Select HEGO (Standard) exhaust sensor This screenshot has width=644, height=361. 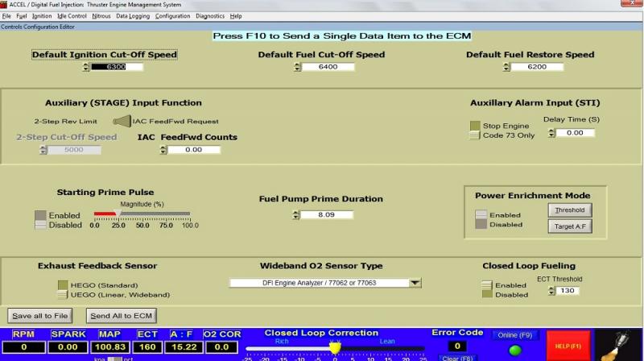tap(63, 285)
